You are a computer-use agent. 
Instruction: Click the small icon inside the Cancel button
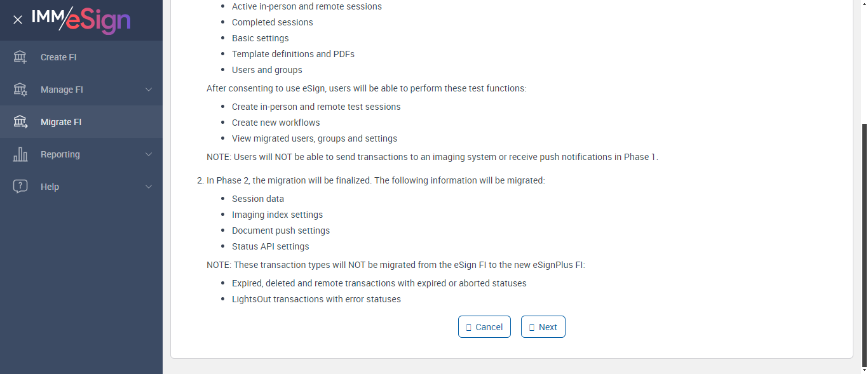pos(469,328)
